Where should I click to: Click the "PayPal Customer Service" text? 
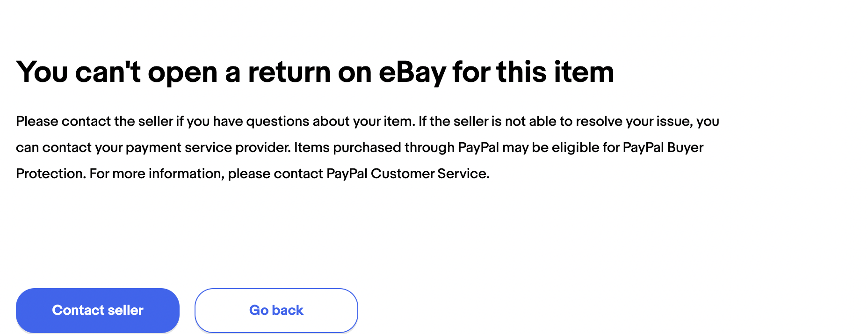click(407, 174)
